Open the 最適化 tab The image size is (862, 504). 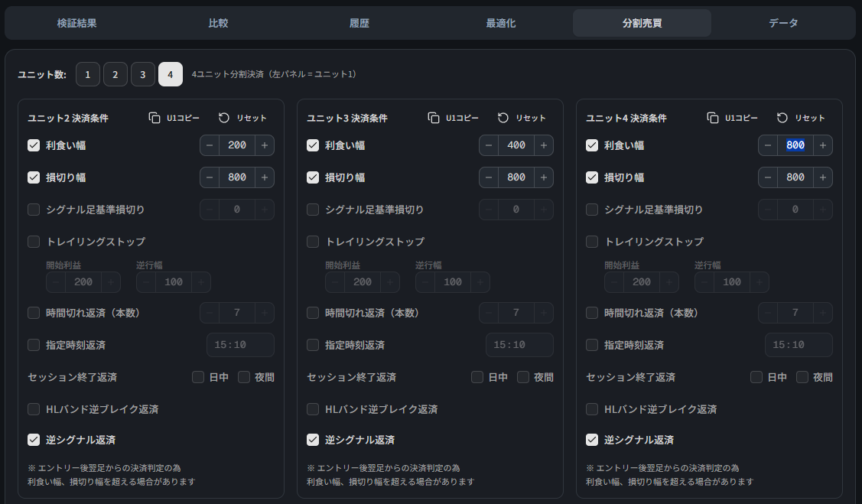(x=501, y=23)
